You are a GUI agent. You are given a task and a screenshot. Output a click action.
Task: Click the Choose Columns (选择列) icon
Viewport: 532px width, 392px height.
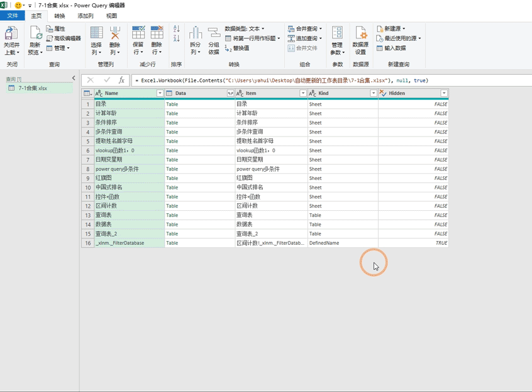pyautogui.click(x=97, y=33)
